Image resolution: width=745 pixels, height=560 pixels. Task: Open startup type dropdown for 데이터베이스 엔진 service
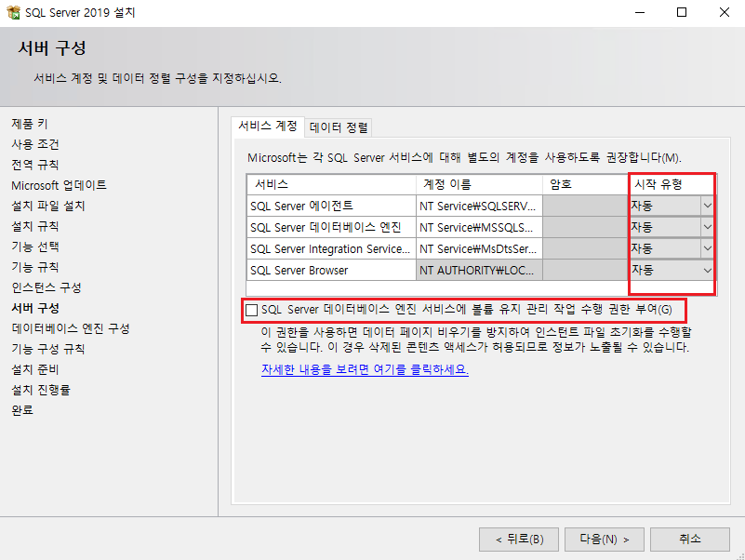pos(707,227)
